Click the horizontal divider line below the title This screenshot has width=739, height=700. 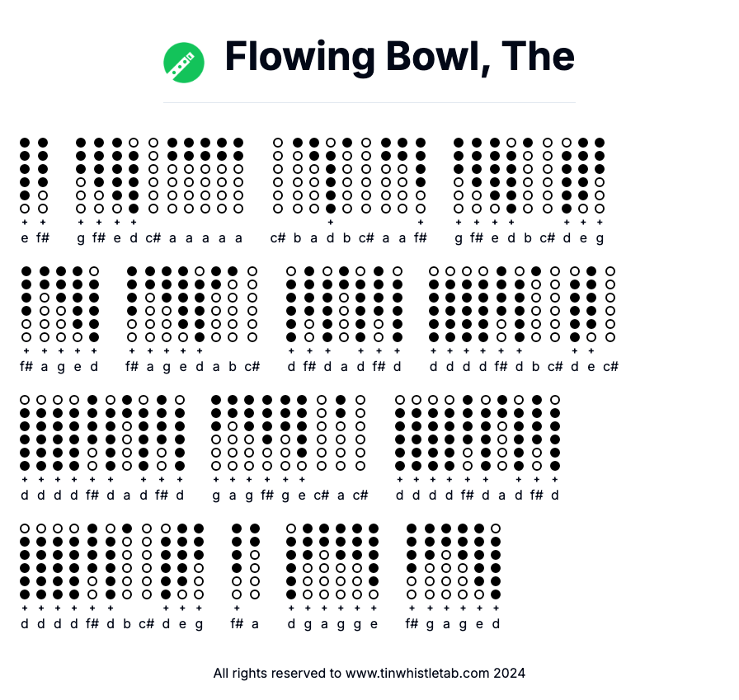coord(369,103)
